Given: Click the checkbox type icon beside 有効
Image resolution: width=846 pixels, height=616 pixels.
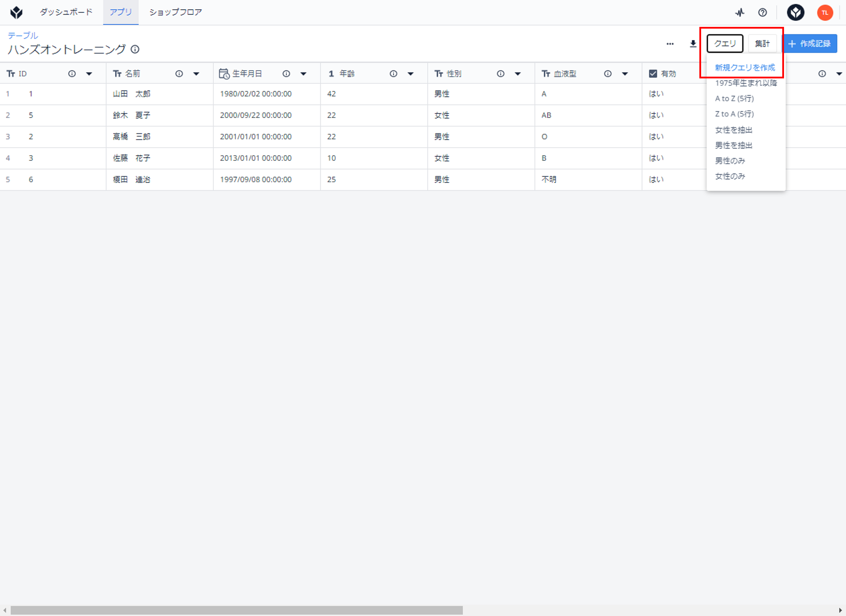Looking at the screenshot, I should tap(653, 74).
